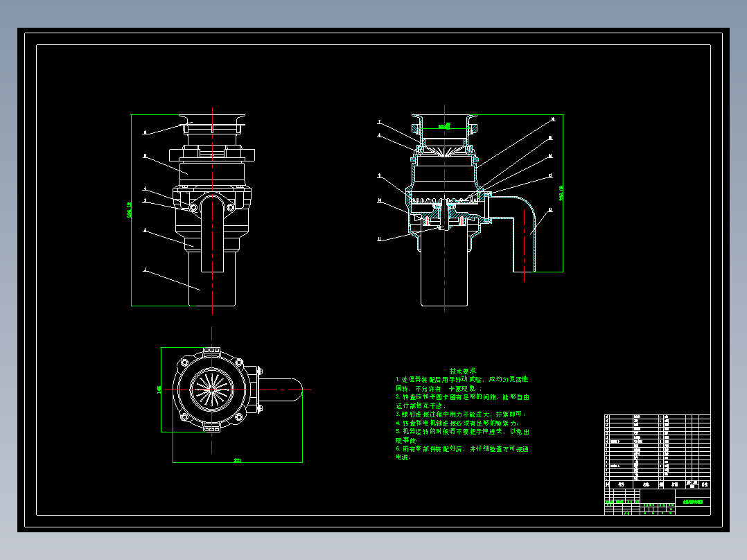Viewport: 747px width, 560px height.
Task: Click the 231 width dimension below top view
Action: (237, 460)
